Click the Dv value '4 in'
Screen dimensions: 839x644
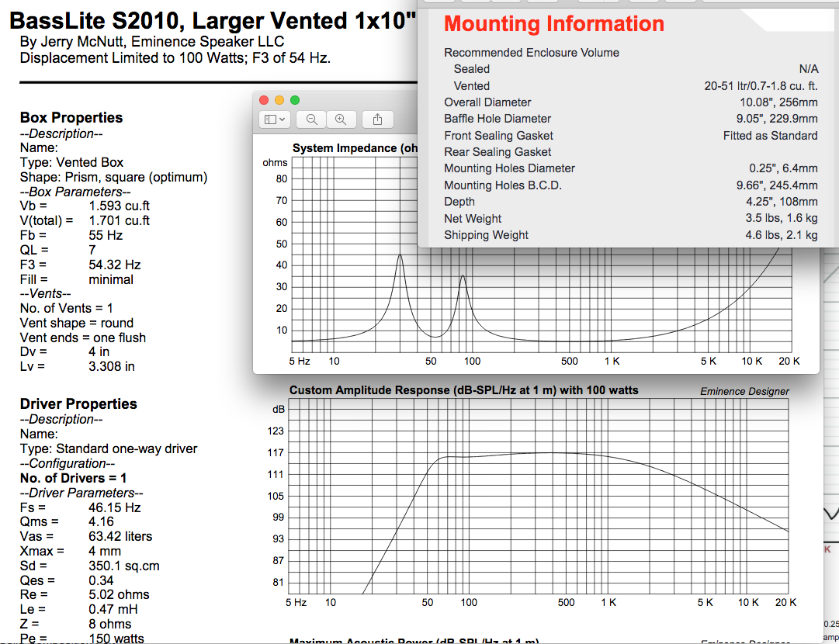click(99, 351)
